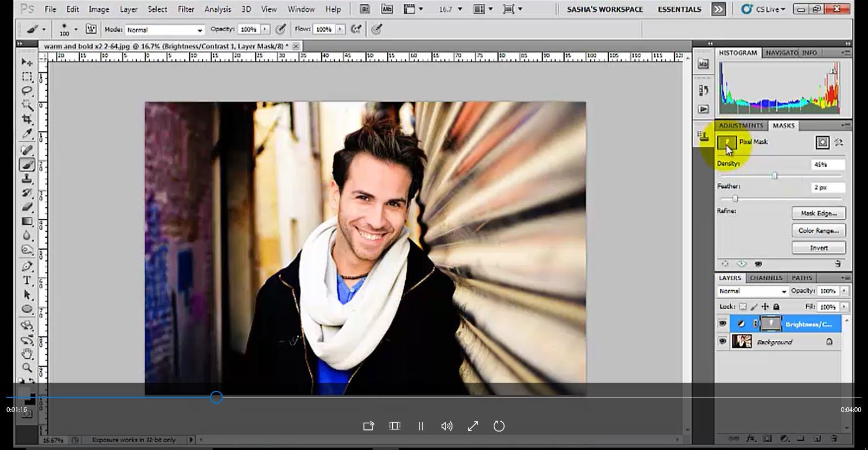The image size is (868, 450).
Task: Toggle lock position
Action: click(x=765, y=307)
